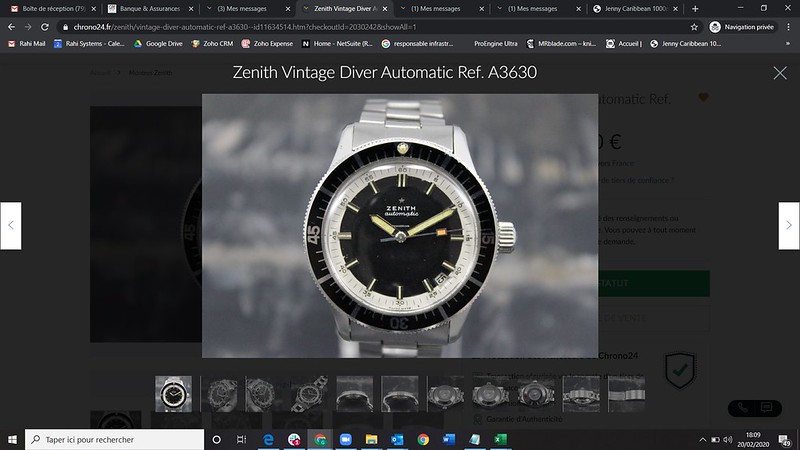Open clock showing 18:09
Image resolution: width=800 pixels, height=450 pixels.
pos(753,439)
